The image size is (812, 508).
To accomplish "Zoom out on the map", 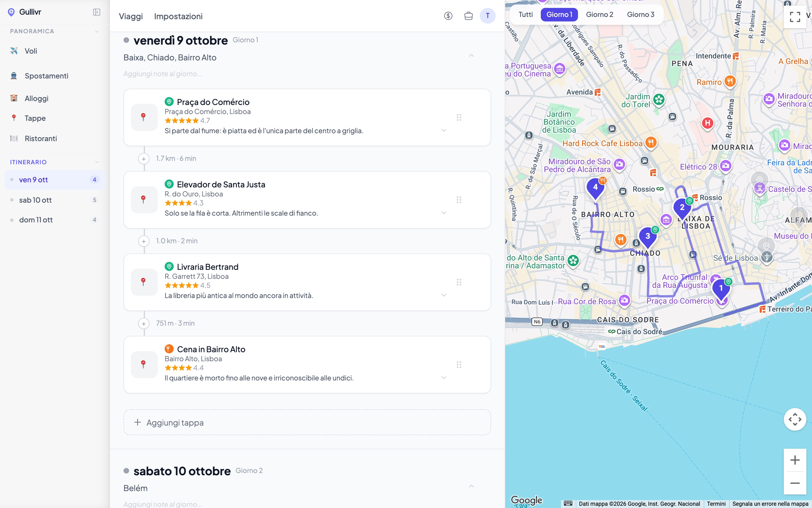I will 795,483.
